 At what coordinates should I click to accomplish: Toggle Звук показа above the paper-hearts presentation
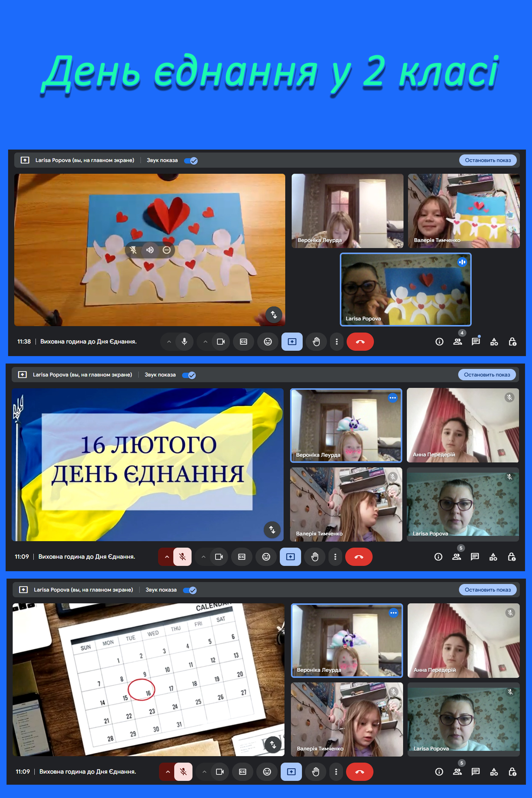point(191,161)
